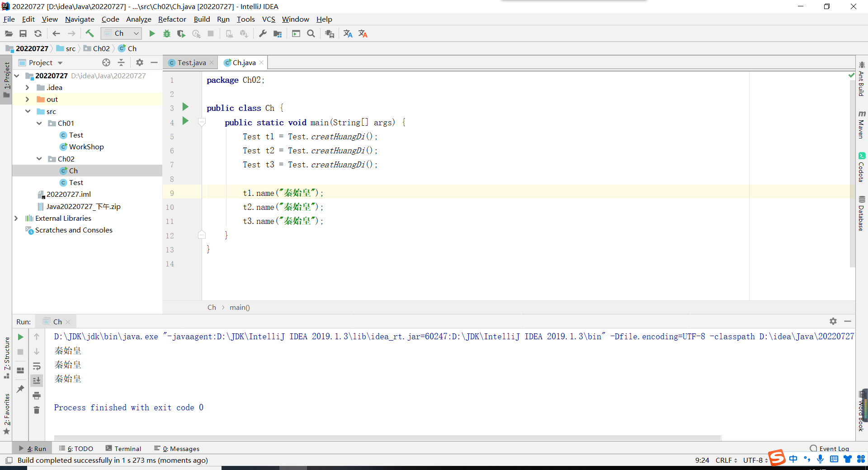
Task: Click the Stop square toolbar icon
Action: pos(211,33)
